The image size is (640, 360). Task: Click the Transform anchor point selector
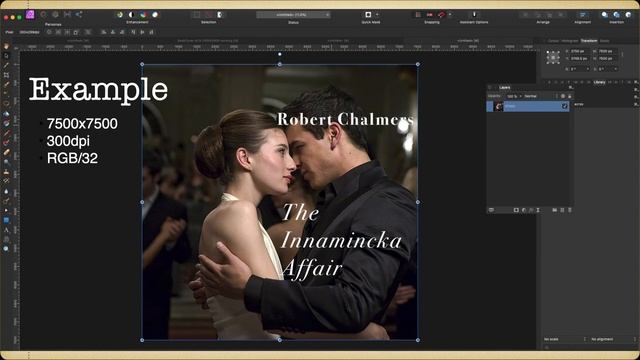tap(553, 58)
